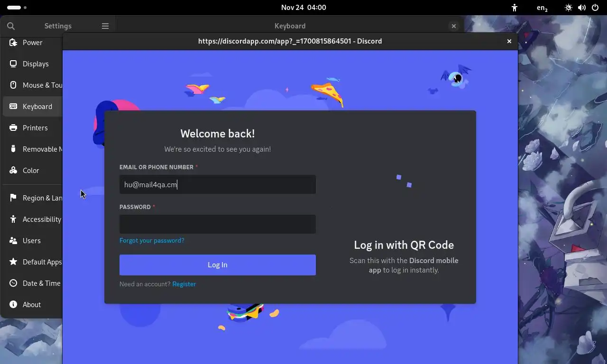Screen dimensions: 607x364
Task: Click the Default Apps star icon
Action: [13, 262]
